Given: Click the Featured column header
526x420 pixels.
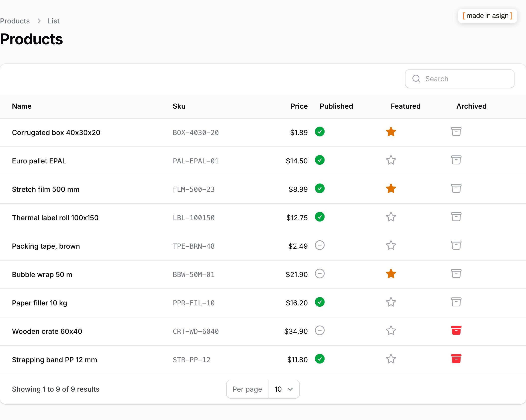Looking at the screenshot, I should pos(405,106).
